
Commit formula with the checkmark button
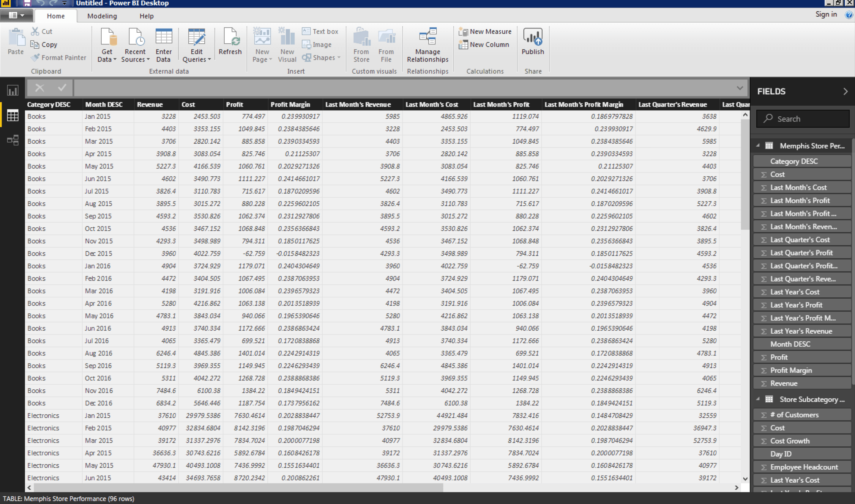(x=62, y=88)
